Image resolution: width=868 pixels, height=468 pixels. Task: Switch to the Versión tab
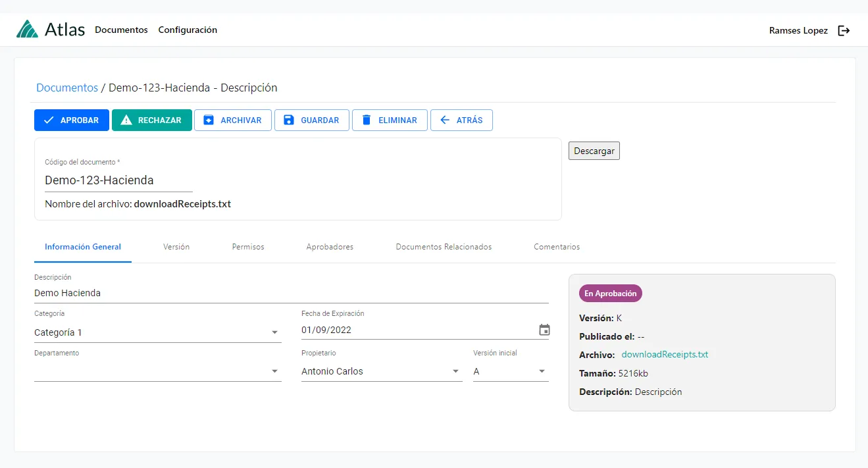coord(176,247)
